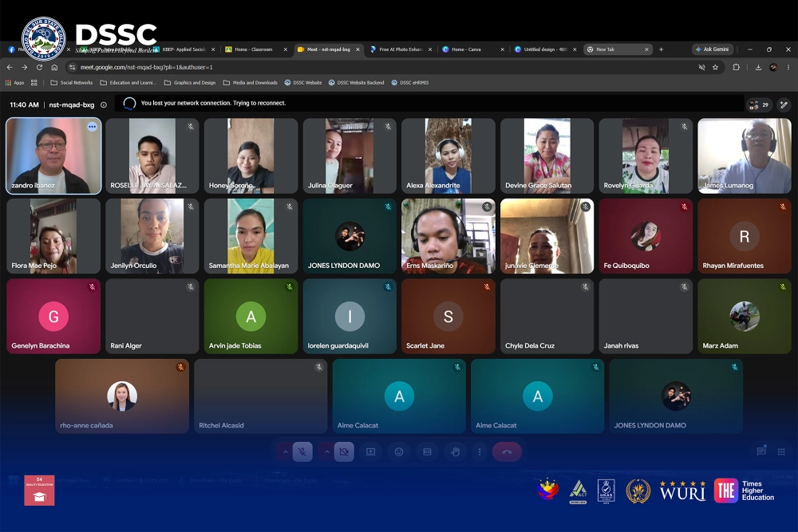Click the red leave call button
The width and height of the screenshot is (798, 532).
(x=507, y=451)
